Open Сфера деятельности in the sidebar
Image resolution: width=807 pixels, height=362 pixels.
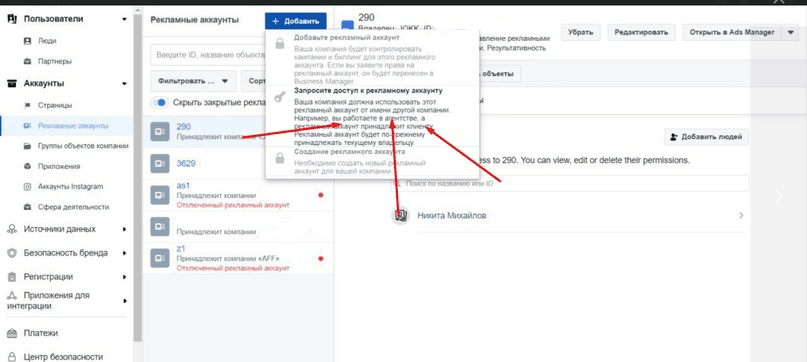point(73,207)
